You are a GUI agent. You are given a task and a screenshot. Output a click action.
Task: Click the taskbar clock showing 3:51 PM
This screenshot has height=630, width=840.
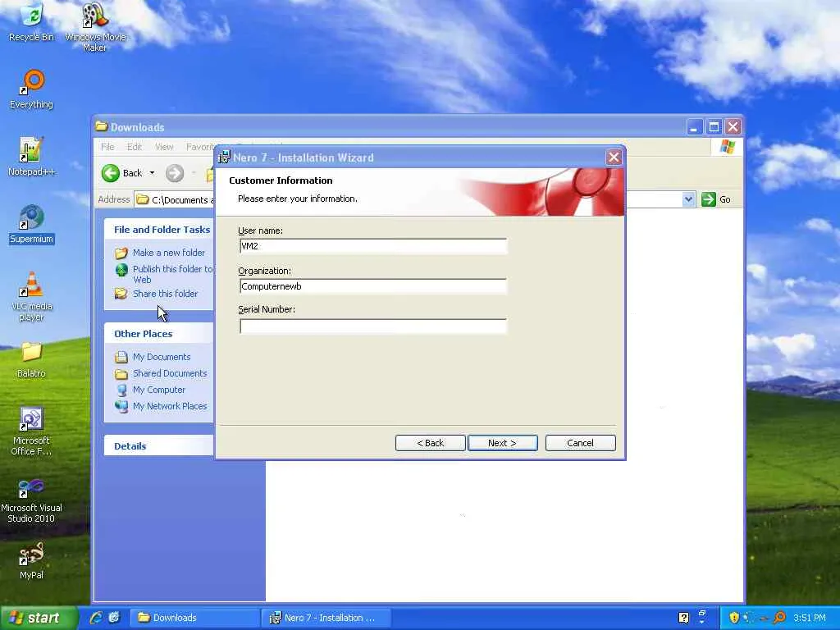810,618
